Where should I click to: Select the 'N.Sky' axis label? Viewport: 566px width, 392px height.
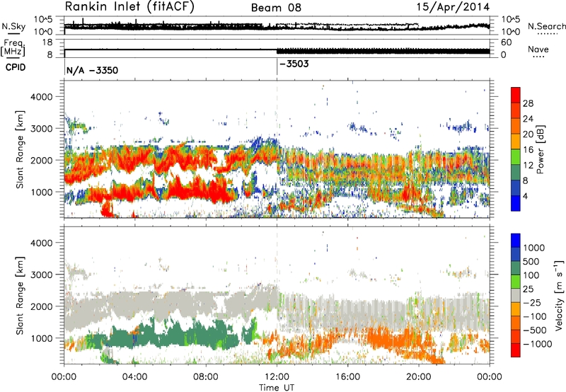[x=13, y=26]
